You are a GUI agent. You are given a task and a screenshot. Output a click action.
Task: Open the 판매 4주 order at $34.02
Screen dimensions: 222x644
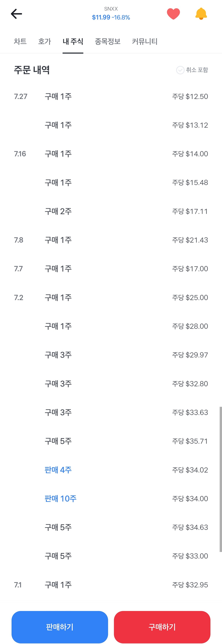111,470
